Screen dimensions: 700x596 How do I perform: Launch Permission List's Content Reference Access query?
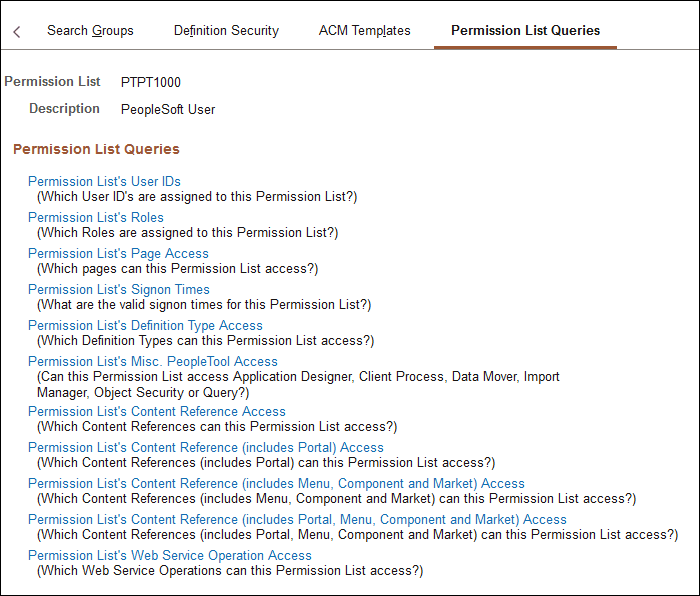pyautogui.click(x=157, y=411)
